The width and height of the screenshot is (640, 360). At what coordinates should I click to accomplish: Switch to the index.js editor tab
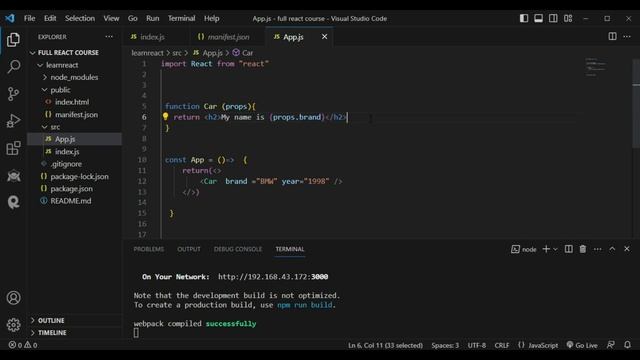pos(152,37)
